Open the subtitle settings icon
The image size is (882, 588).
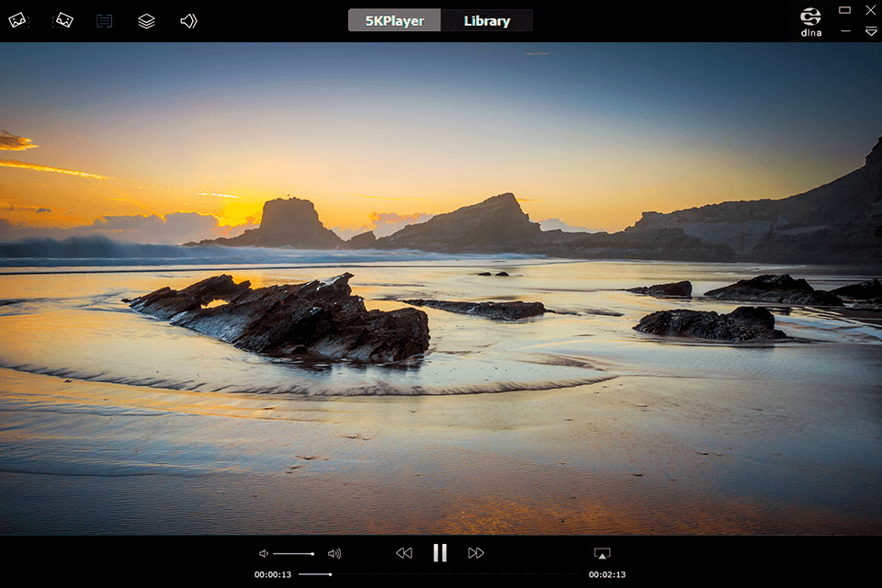coord(104,19)
